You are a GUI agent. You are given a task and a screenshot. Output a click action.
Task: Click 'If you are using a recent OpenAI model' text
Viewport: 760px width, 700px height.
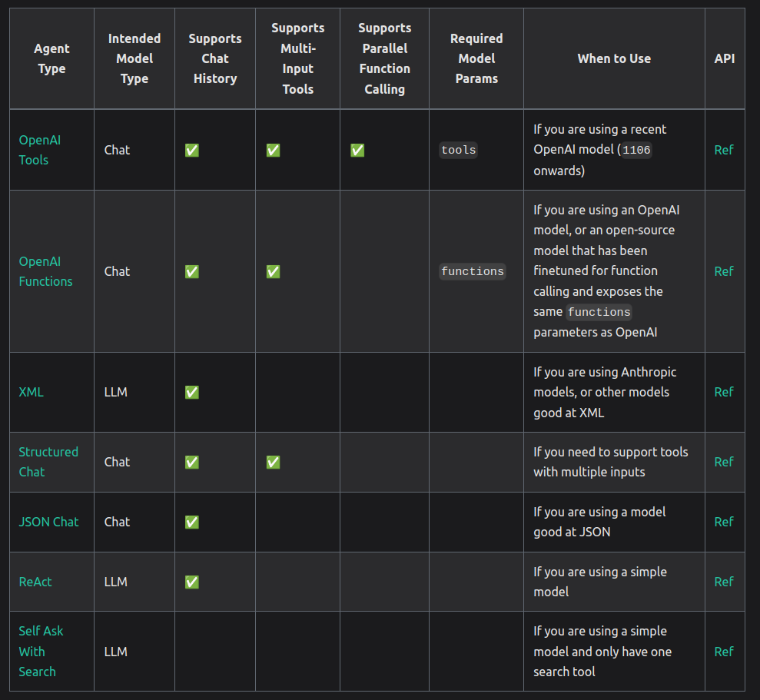(600, 150)
